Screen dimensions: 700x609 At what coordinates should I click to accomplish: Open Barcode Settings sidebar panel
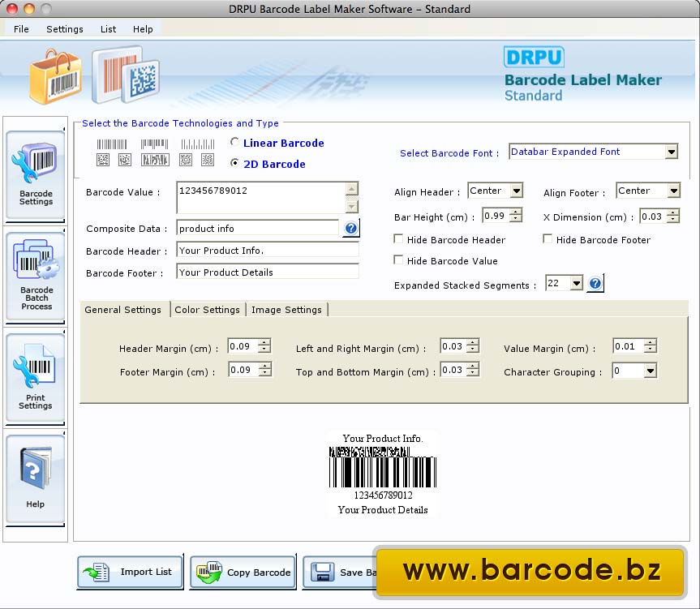coord(35,175)
